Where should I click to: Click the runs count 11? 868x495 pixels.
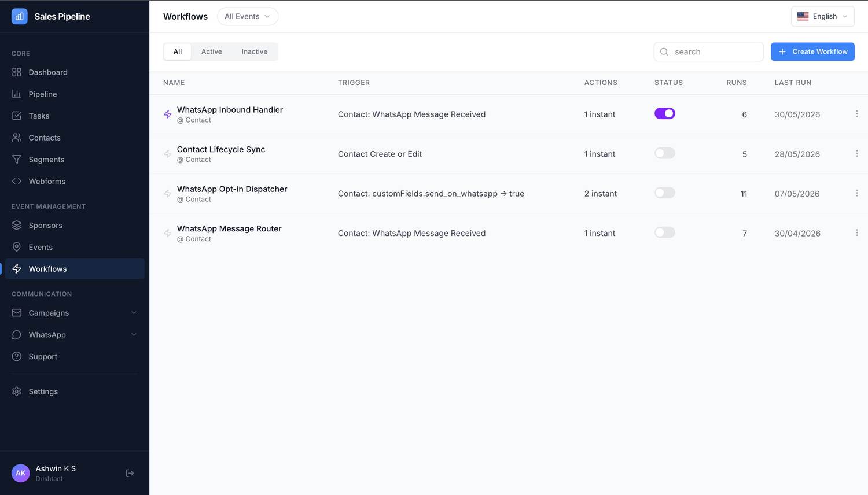coord(744,194)
